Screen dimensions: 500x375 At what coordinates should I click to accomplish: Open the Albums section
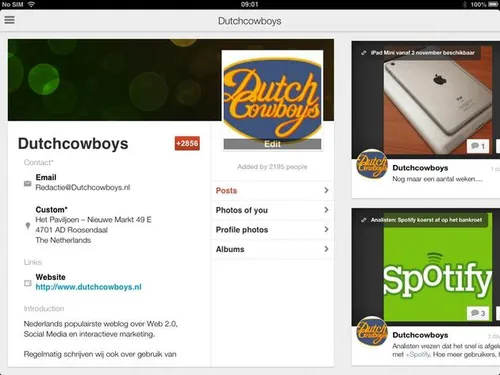(x=272, y=249)
